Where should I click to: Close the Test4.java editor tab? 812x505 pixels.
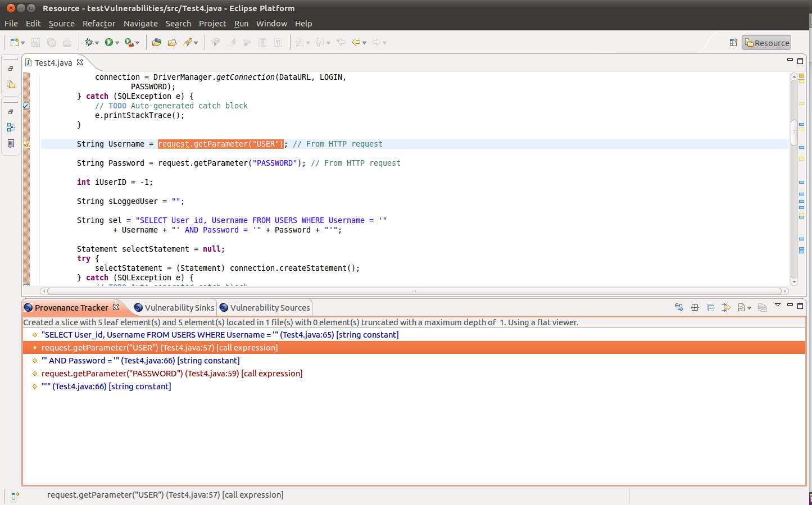click(80, 62)
